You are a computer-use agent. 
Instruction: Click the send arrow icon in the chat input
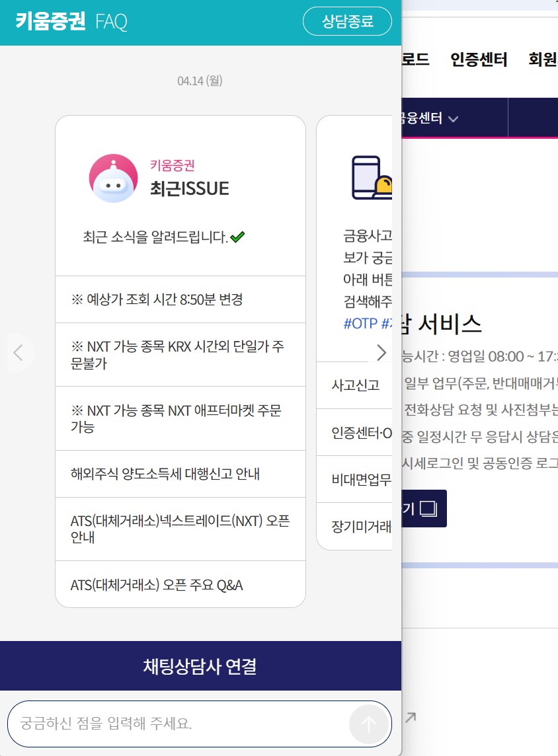369,724
